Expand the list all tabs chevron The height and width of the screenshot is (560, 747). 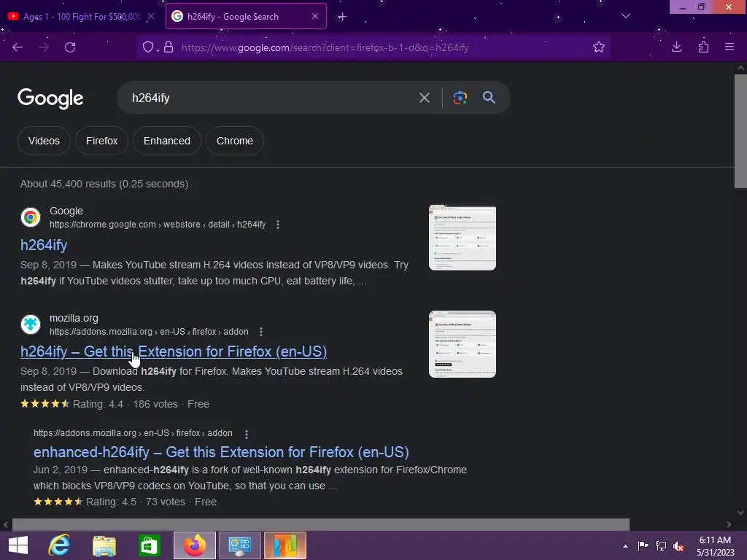pos(626,16)
